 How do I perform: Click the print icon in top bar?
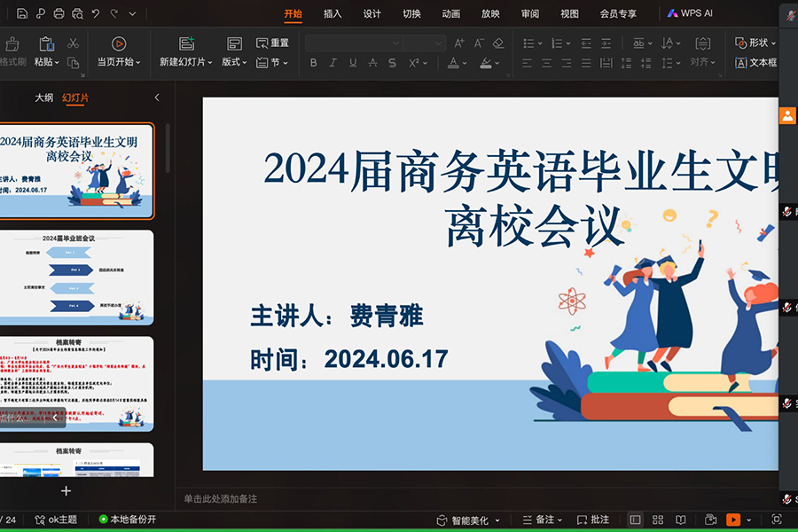point(59,13)
